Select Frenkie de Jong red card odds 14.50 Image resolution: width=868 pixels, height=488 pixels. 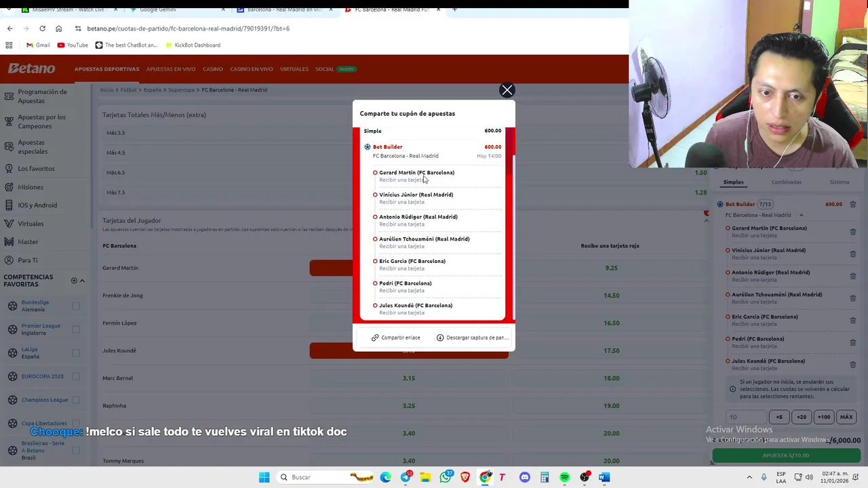(x=611, y=296)
